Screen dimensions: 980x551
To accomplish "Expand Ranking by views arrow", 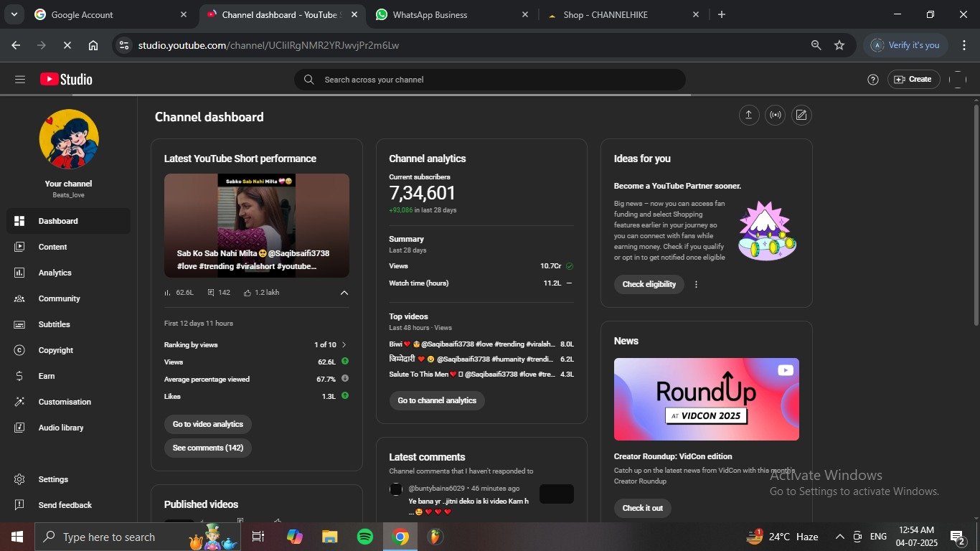I will coord(344,345).
